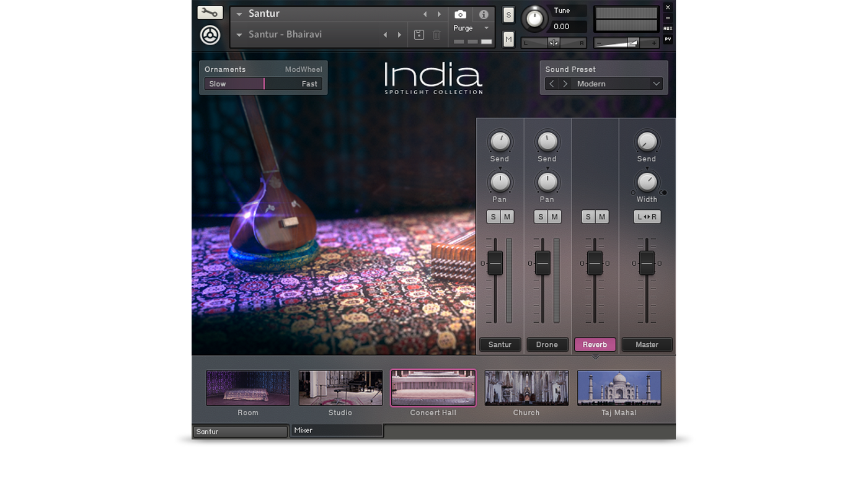The height and width of the screenshot is (498, 868).
Task: Select the highlighted Reverb channel tab
Action: [595, 344]
